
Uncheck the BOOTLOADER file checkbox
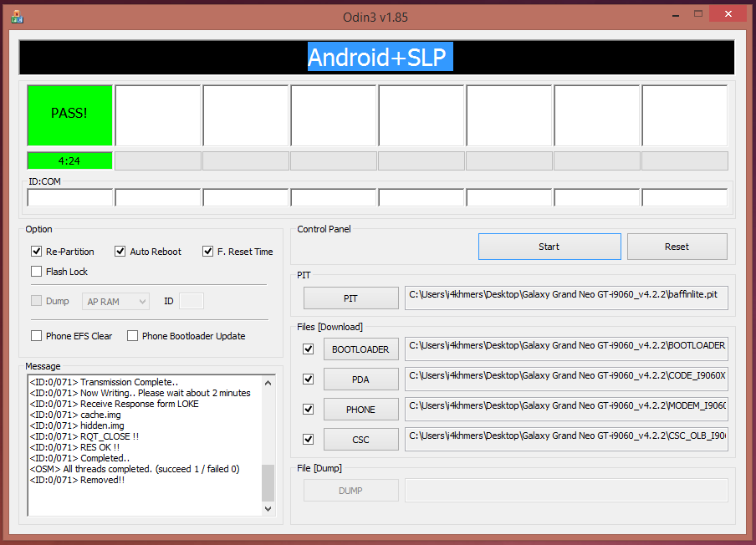click(x=308, y=349)
